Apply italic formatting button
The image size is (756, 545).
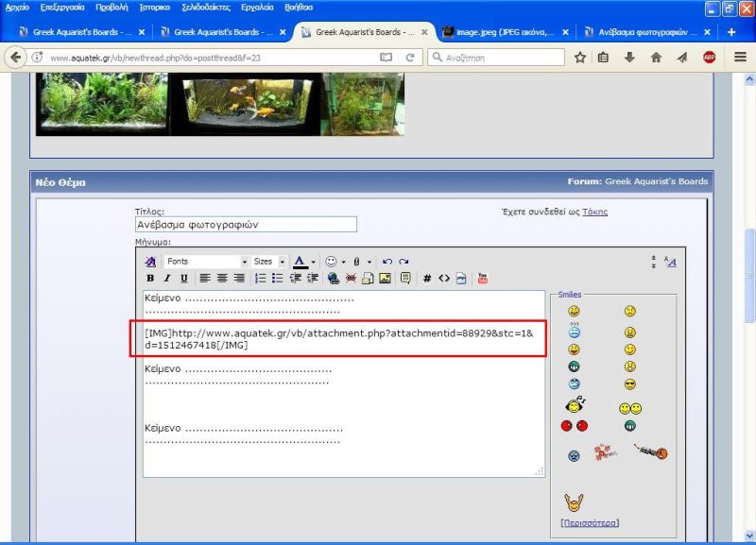pyautogui.click(x=166, y=279)
